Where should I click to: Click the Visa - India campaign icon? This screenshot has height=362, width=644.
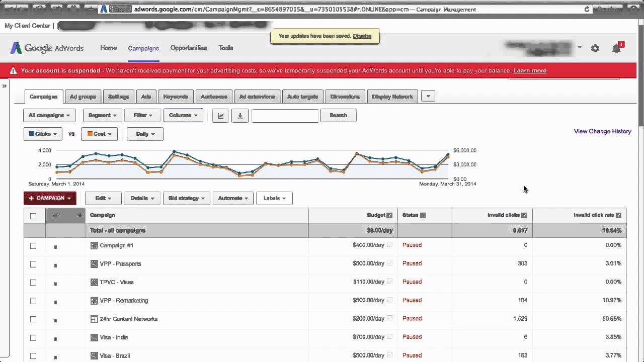click(94, 337)
